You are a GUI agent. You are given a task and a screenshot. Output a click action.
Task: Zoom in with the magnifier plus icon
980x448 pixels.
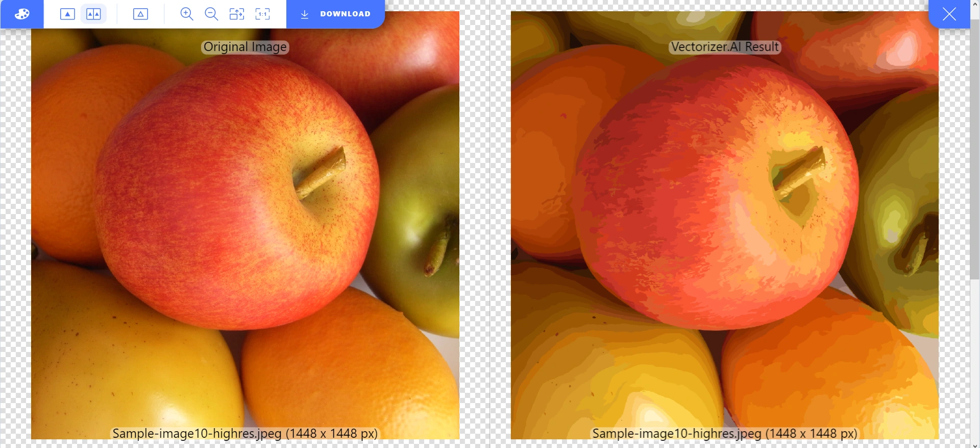[187, 14]
